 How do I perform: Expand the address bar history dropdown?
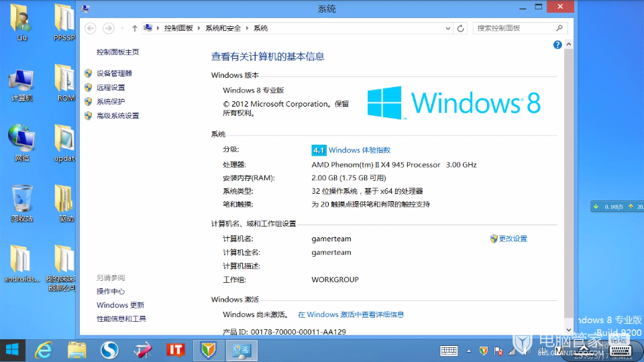(x=447, y=28)
